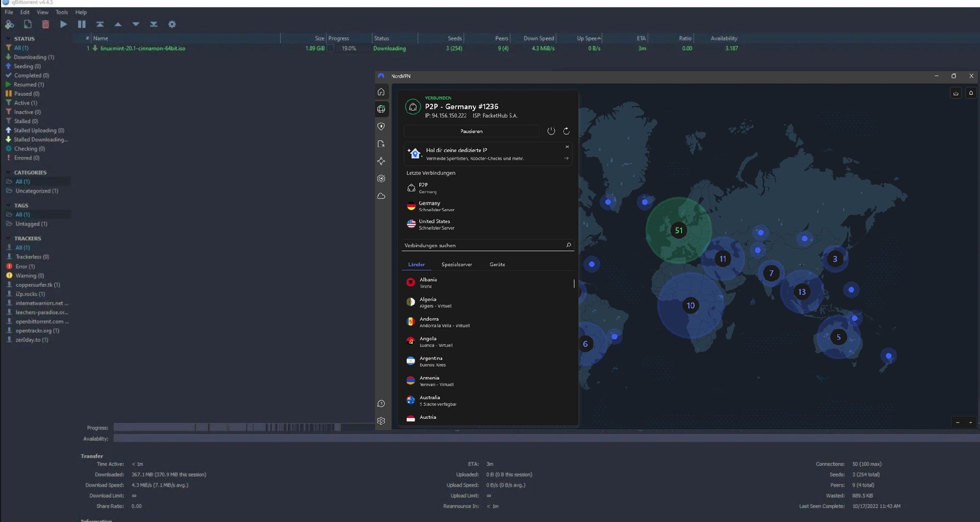Sort torrents by Down Speed column

[x=538, y=38]
